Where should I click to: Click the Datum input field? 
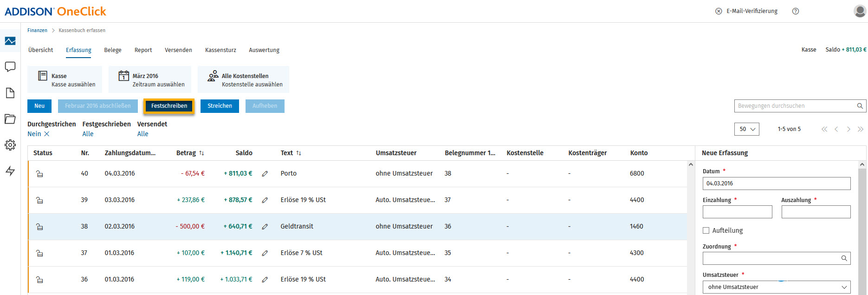777,184
